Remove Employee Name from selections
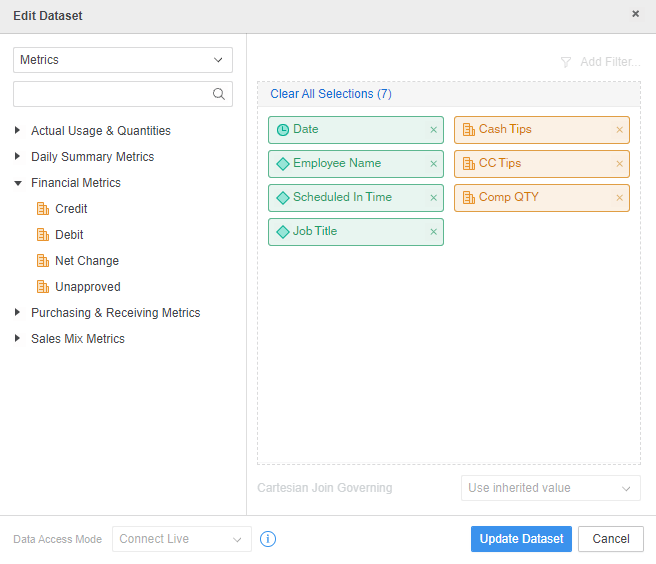This screenshot has width=656, height=564. (434, 164)
